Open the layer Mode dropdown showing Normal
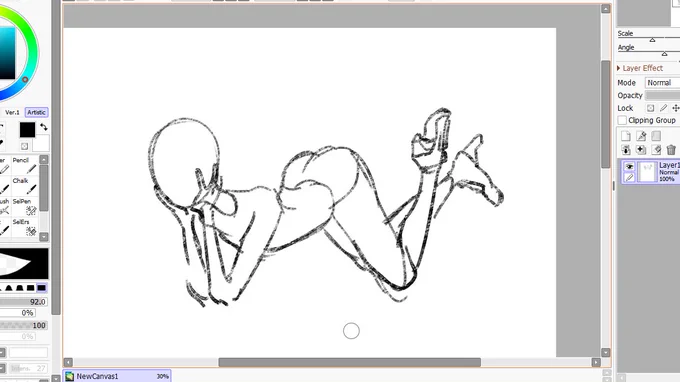The width and height of the screenshot is (680, 382). [x=662, y=82]
